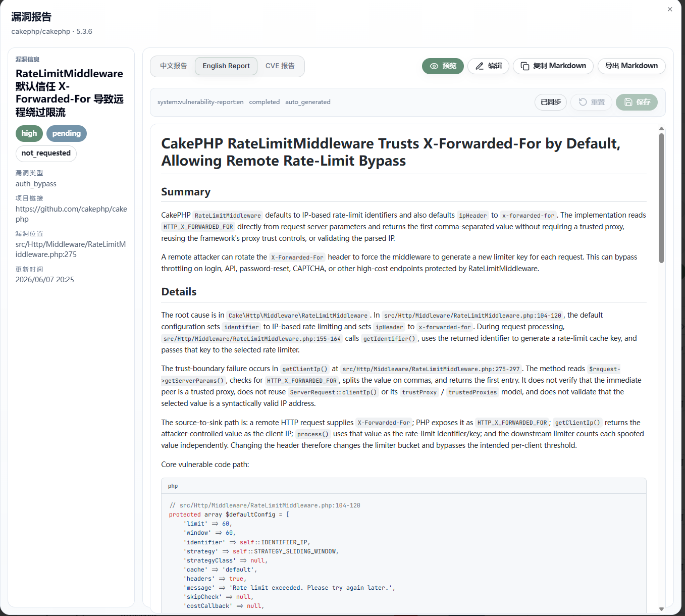The width and height of the screenshot is (685, 616).
Task: Click the 'protected array $defaultConfig' code line
Action: [x=229, y=515]
